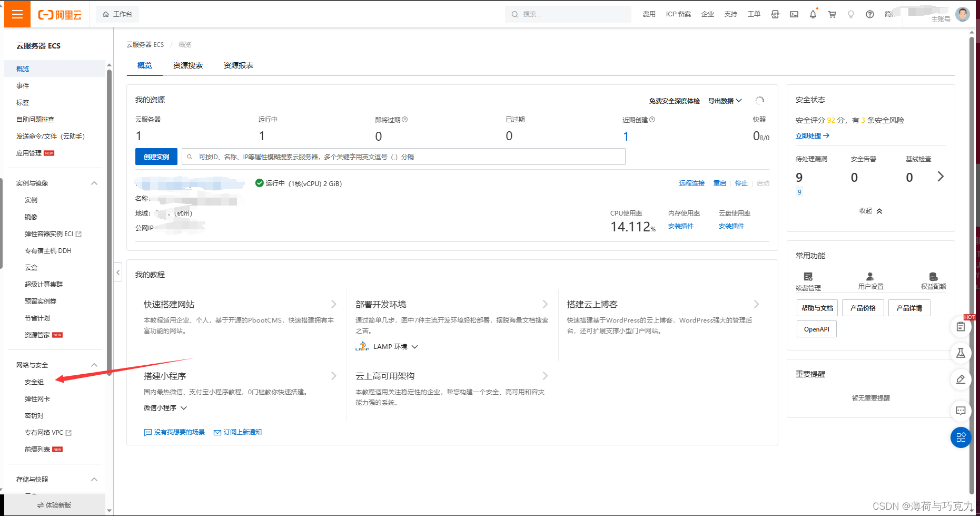The image size is (980, 516).
Task: Click the 帮助与文档 button
Action: pos(817,308)
